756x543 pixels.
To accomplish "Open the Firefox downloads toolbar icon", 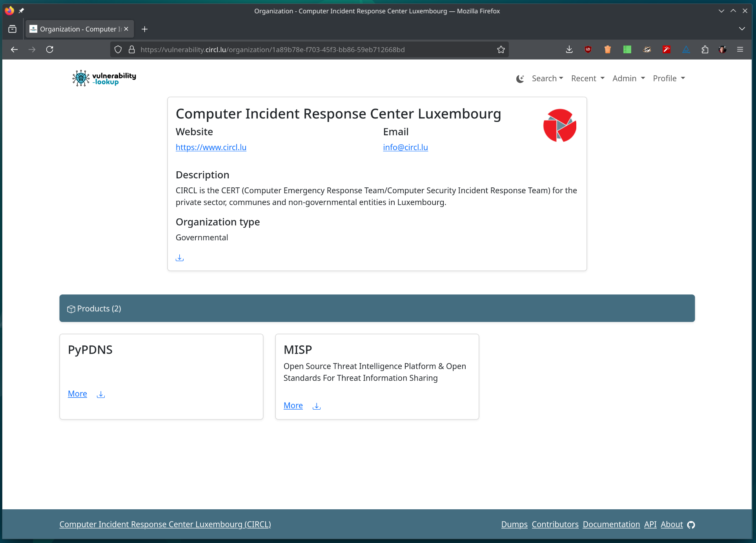I will coord(569,49).
